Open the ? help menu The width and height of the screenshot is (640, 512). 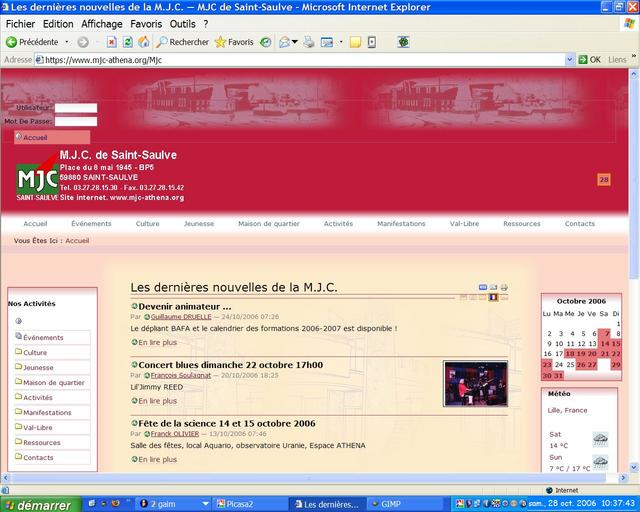pos(206,24)
